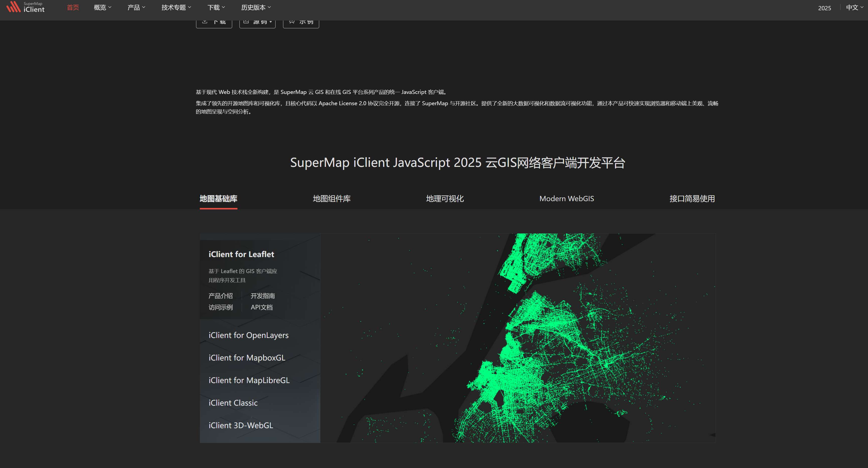
Task: Expand the 技术专题 navigation dropdown
Action: click(x=176, y=8)
